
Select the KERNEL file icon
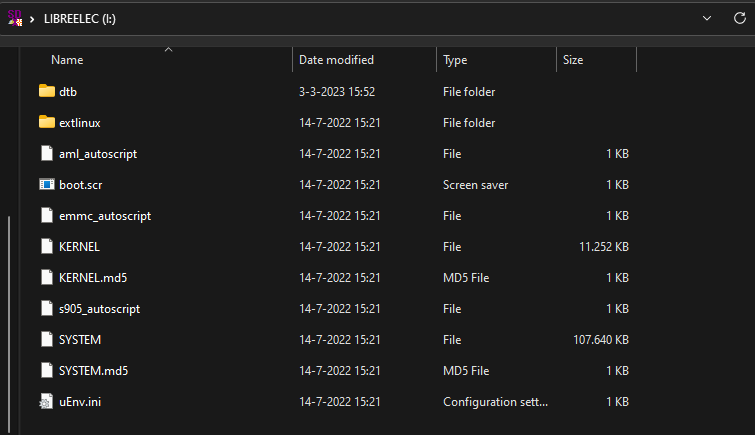click(46, 246)
